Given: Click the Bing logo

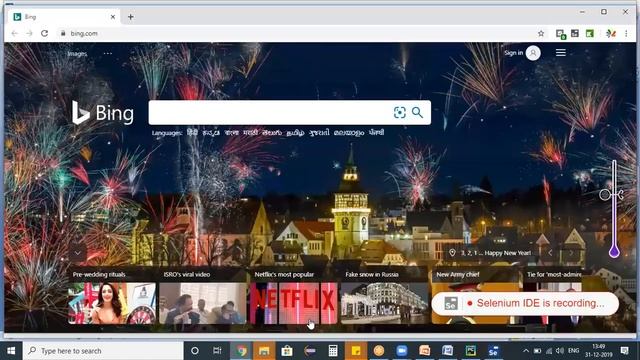Looking at the screenshot, I should (103, 113).
